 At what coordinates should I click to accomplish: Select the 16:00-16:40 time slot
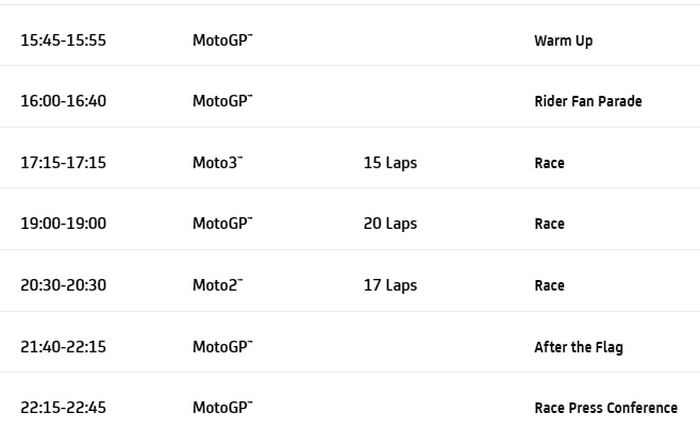(63, 102)
